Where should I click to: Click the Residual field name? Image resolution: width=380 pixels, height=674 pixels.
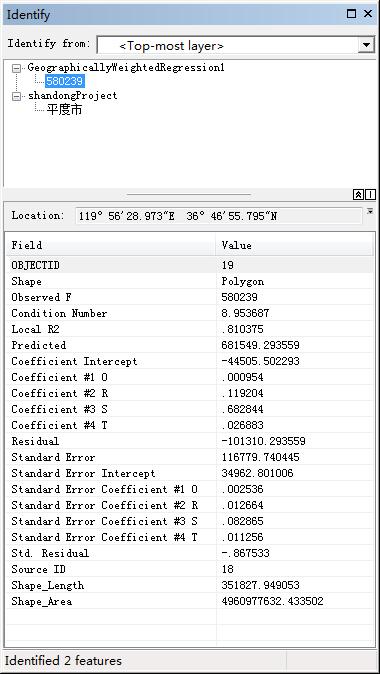35,441
